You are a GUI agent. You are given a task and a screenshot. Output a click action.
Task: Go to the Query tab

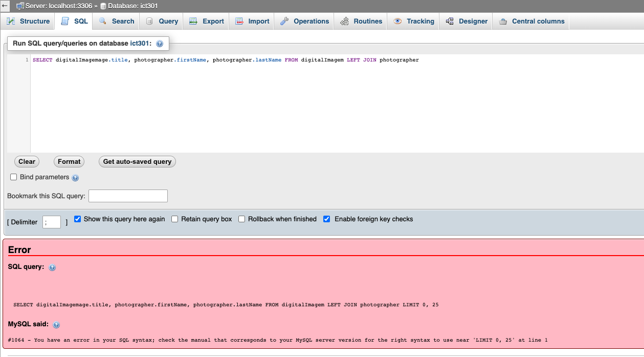coord(162,21)
